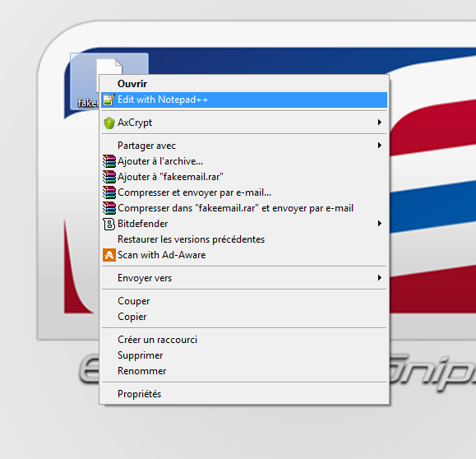Expand the AxCrypt submenu arrow
Viewport: 476px width, 459px height.
(380, 122)
